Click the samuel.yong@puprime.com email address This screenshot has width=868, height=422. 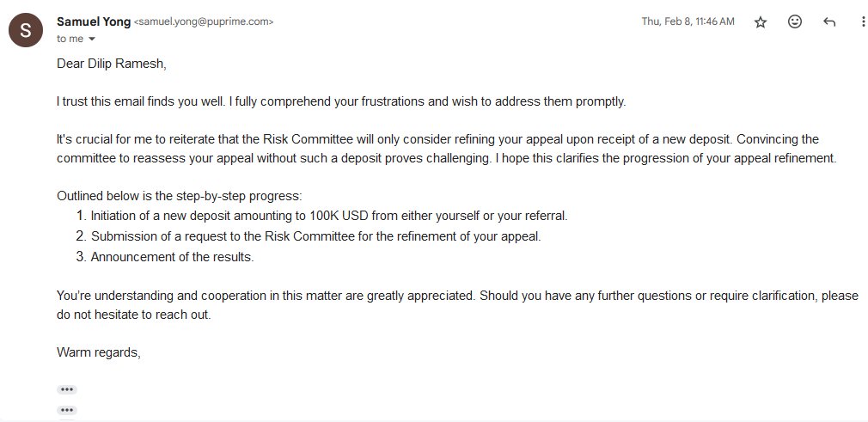point(204,22)
